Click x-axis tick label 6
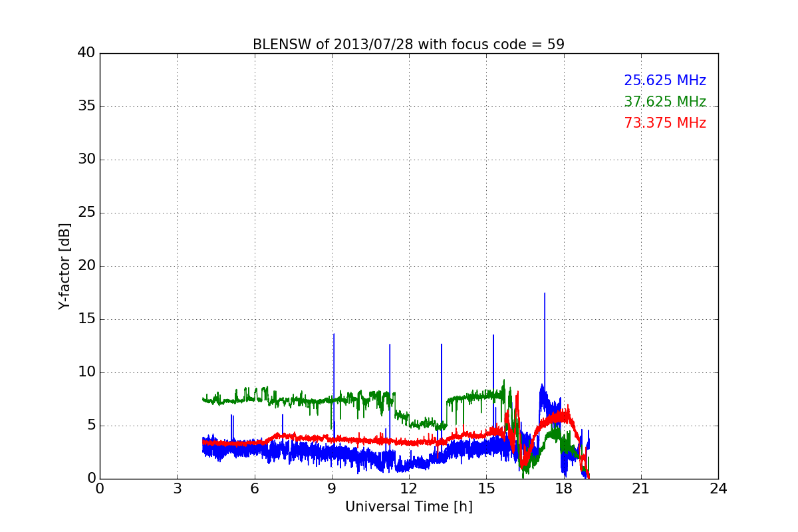Screen dimensions: 798x532 (254, 489)
